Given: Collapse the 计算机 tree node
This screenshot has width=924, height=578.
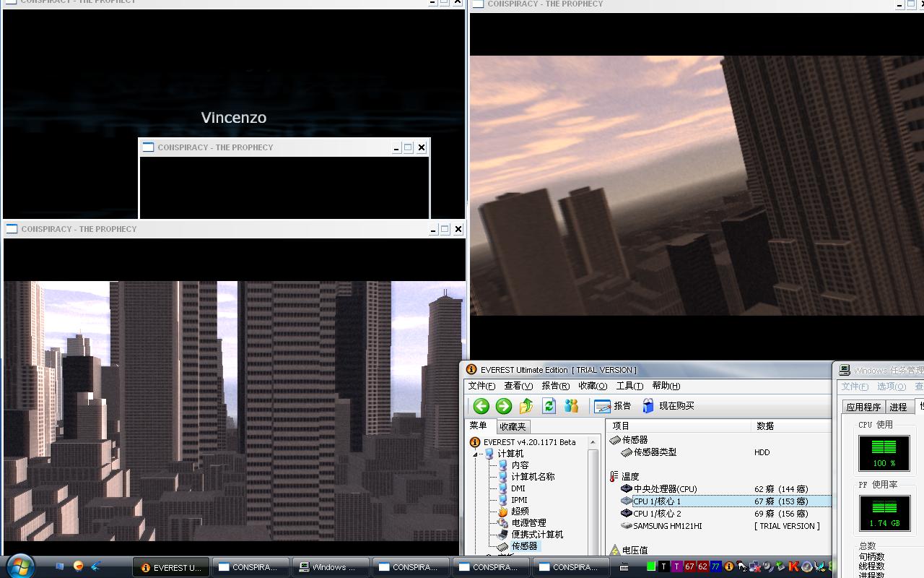Looking at the screenshot, I should (x=476, y=454).
